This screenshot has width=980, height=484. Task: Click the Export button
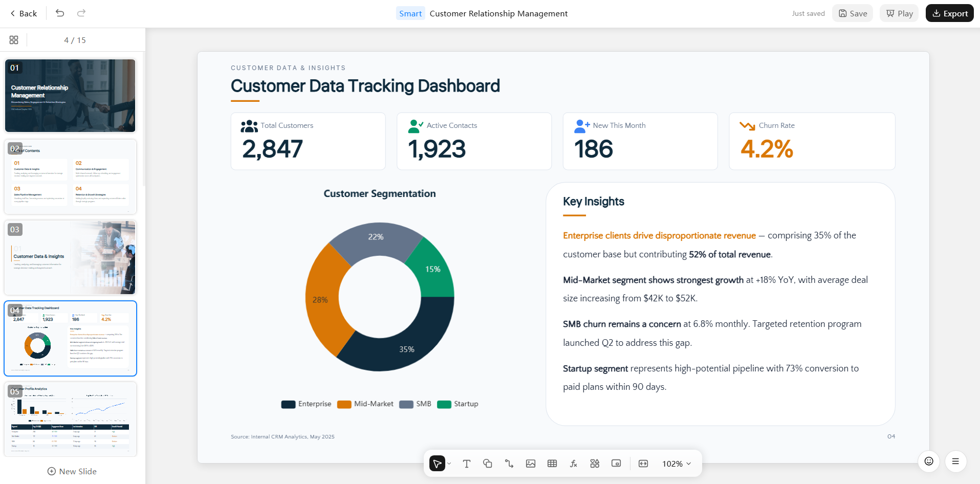(x=950, y=13)
